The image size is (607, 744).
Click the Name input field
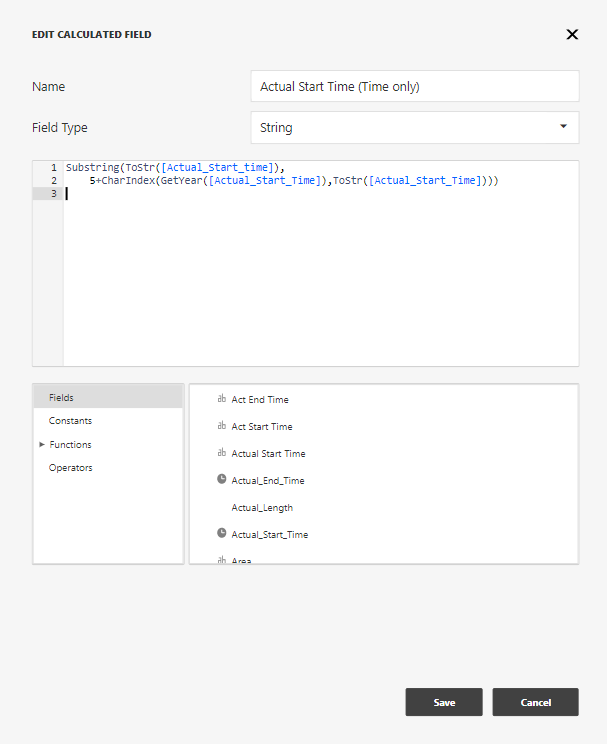click(x=415, y=86)
